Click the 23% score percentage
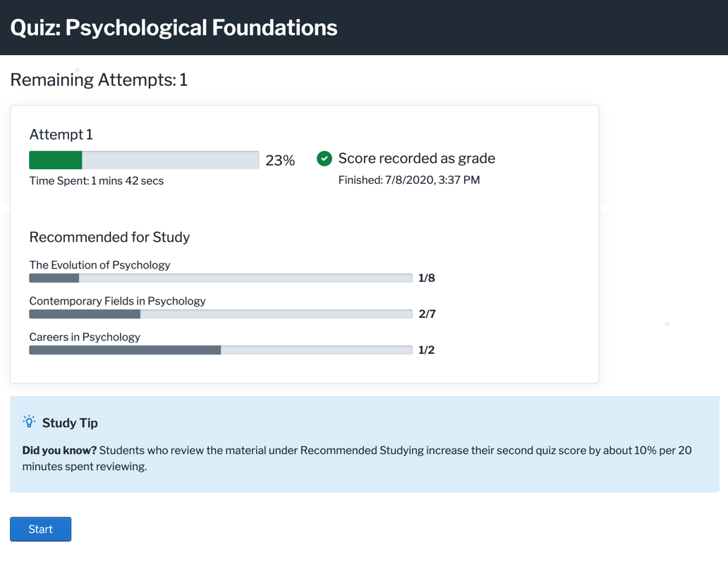Viewport: 728px width, 566px height. click(x=280, y=161)
